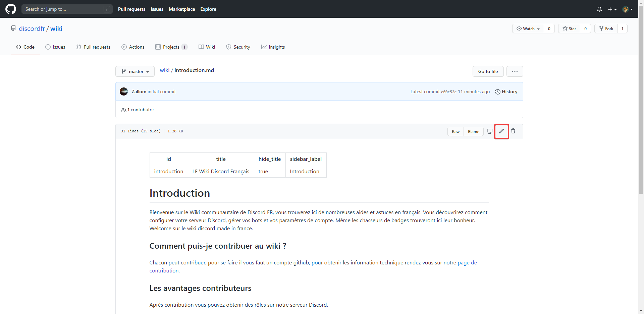Click the 'hide_title' column header
Screen dimensions: 644x314
(x=270, y=159)
